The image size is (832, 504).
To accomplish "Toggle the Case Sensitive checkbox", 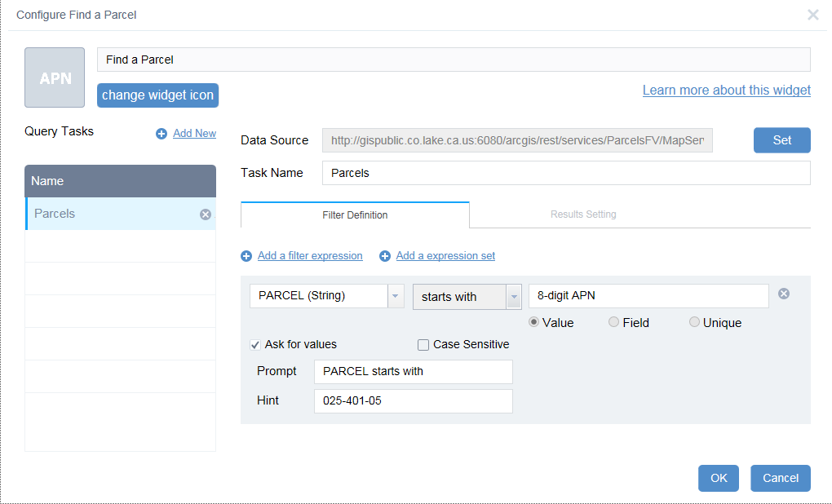I will [423, 345].
